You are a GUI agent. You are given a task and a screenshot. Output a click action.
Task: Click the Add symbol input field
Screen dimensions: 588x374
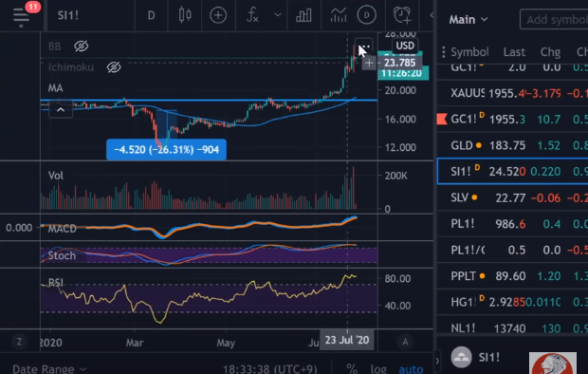point(554,19)
